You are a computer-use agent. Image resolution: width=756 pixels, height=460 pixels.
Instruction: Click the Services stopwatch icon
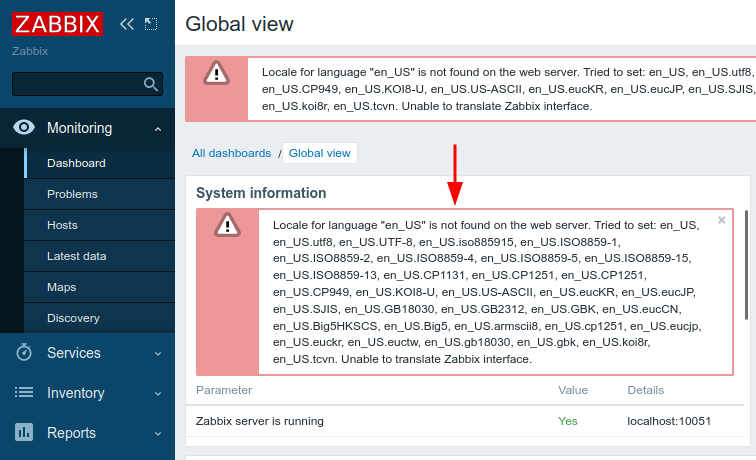coord(24,352)
